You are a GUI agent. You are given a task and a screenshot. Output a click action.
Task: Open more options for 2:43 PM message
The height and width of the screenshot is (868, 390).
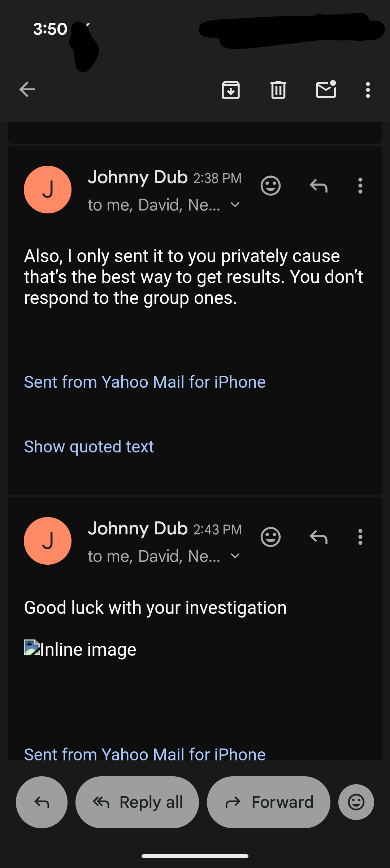click(x=360, y=537)
